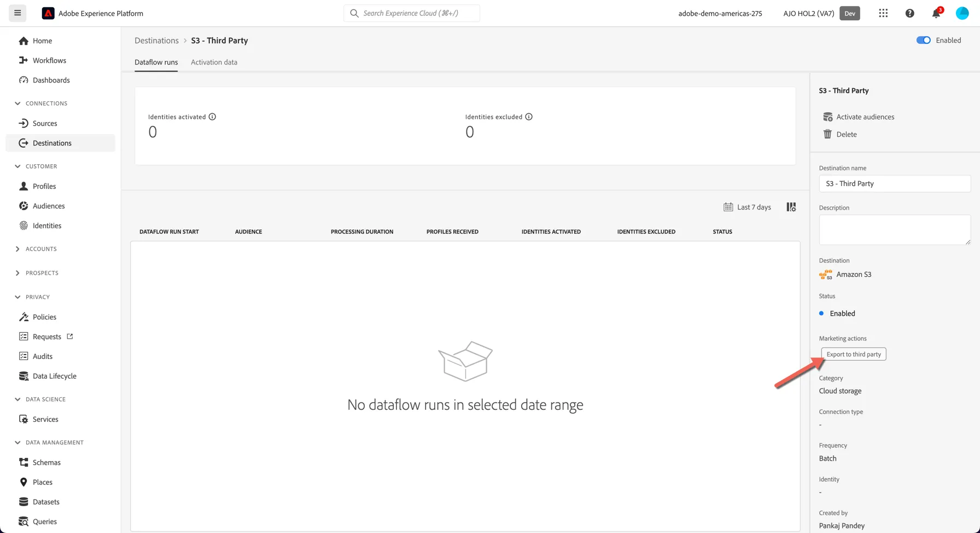980x533 pixels.
Task: Open the Last 7 days date range
Action: click(747, 207)
